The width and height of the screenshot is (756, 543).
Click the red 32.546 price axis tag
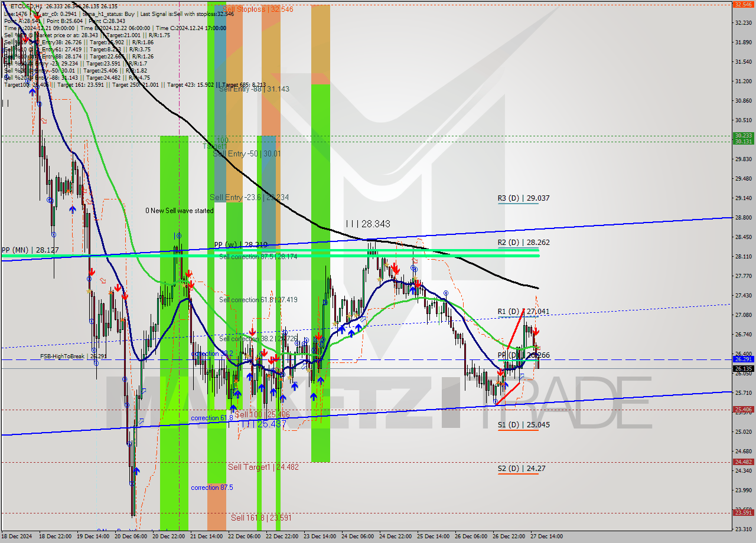(x=742, y=4)
